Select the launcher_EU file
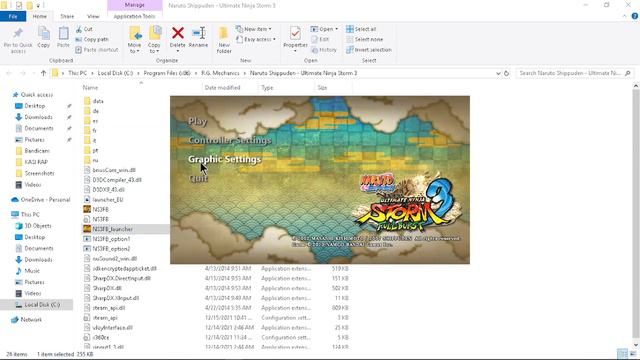The width and height of the screenshot is (640, 360). (108, 200)
